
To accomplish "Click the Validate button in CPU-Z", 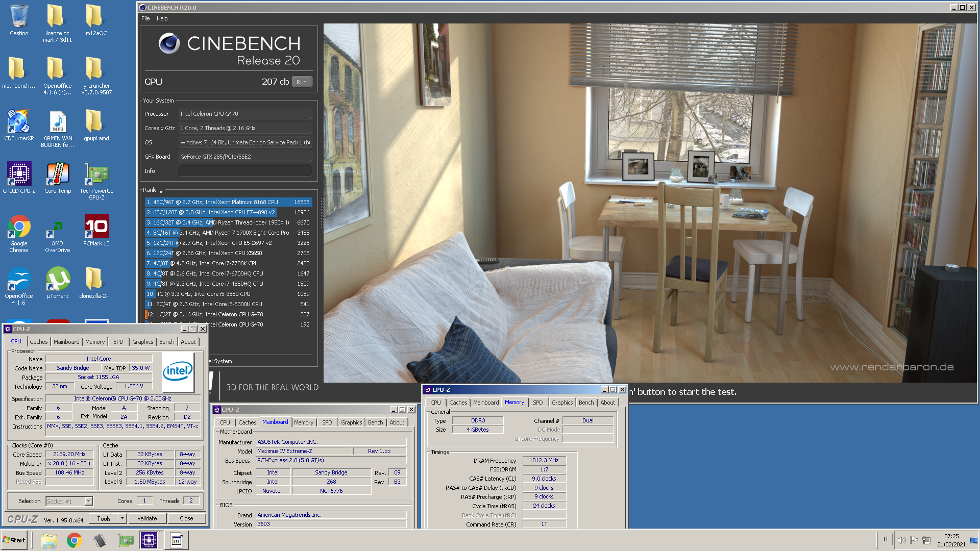I will [x=147, y=518].
